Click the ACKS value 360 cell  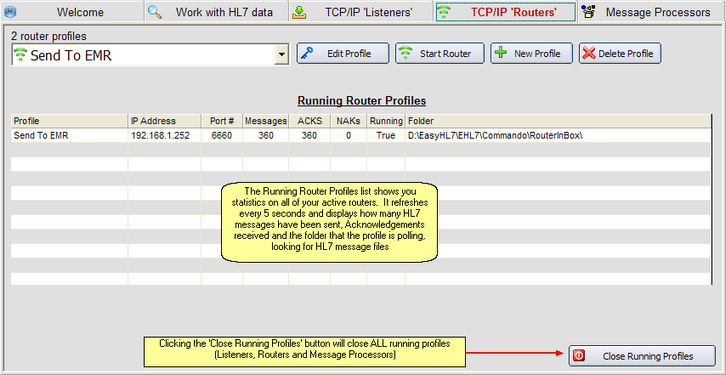click(x=309, y=136)
